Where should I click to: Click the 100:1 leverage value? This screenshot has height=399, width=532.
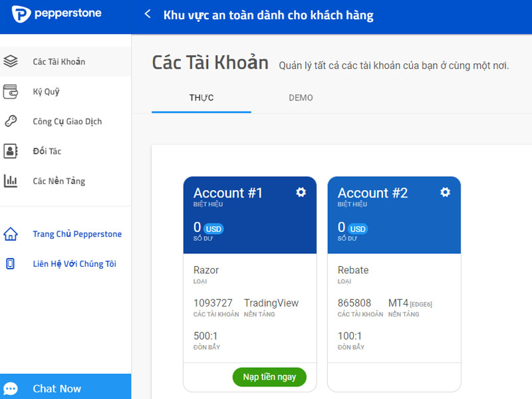(x=350, y=336)
